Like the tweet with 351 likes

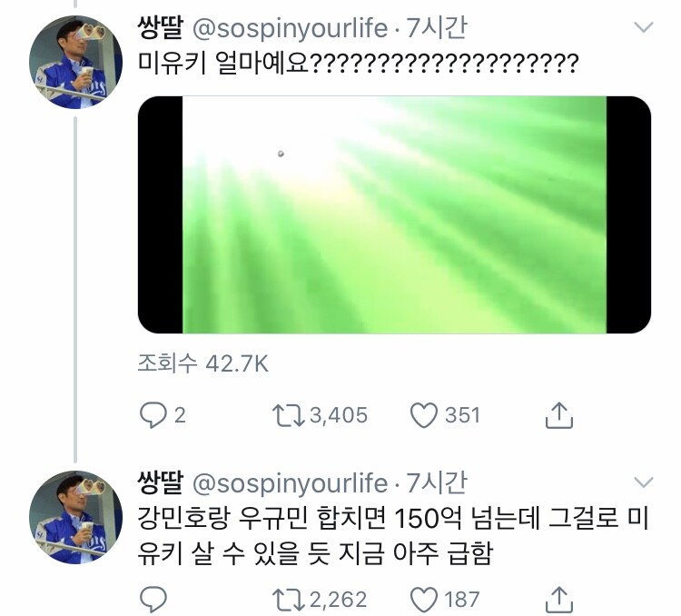pos(423,415)
